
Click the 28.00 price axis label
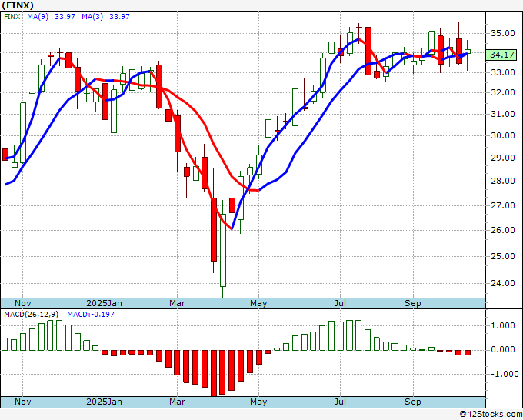coord(503,181)
